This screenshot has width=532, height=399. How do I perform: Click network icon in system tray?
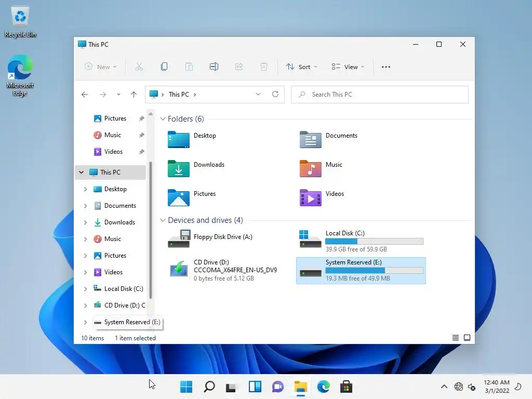pos(459,387)
